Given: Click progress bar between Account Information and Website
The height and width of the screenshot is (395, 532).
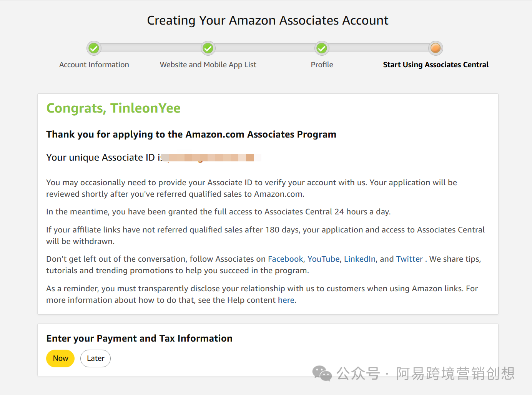Looking at the screenshot, I should pos(151,48).
